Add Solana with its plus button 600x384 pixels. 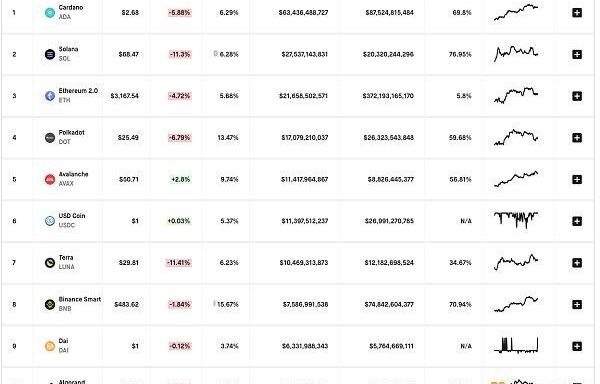(x=577, y=54)
